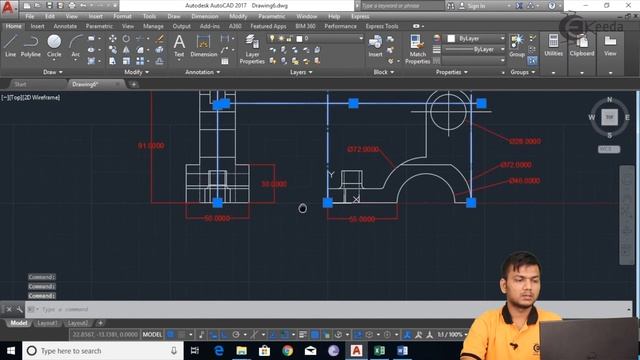This screenshot has width=640, height=360.
Task: Click the customize wrench icon by command line
Action: (19, 309)
